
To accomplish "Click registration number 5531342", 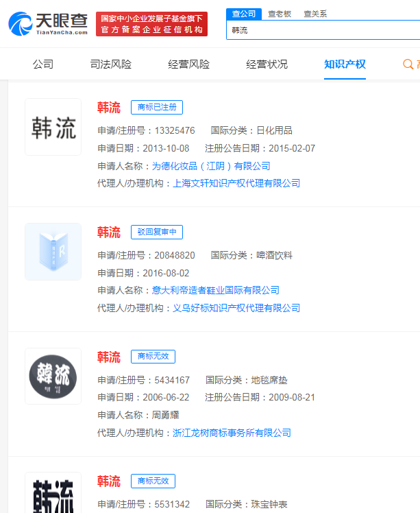I will click(x=172, y=505).
